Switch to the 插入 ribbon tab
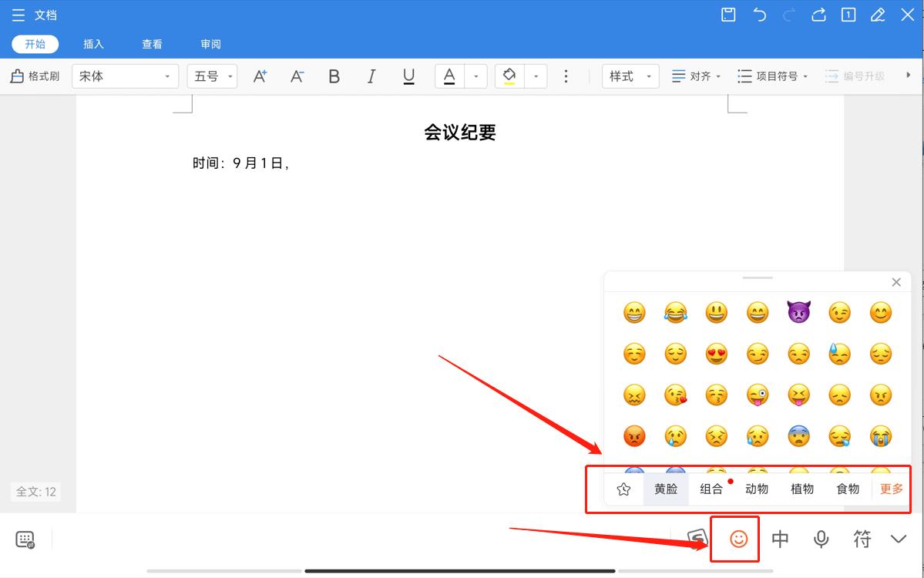This screenshot has height=578, width=924. [x=93, y=44]
